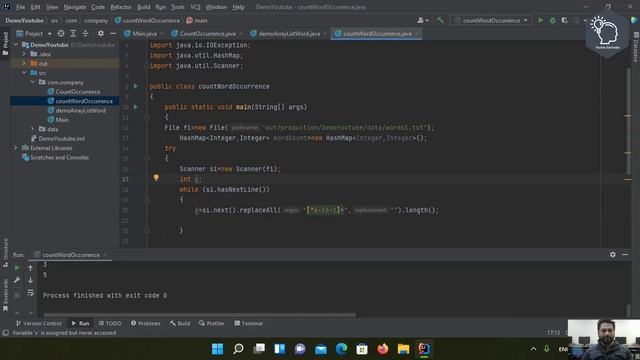Click the yellow intention lightbulb in editor
640x360 pixels.
pyautogui.click(x=156, y=178)
